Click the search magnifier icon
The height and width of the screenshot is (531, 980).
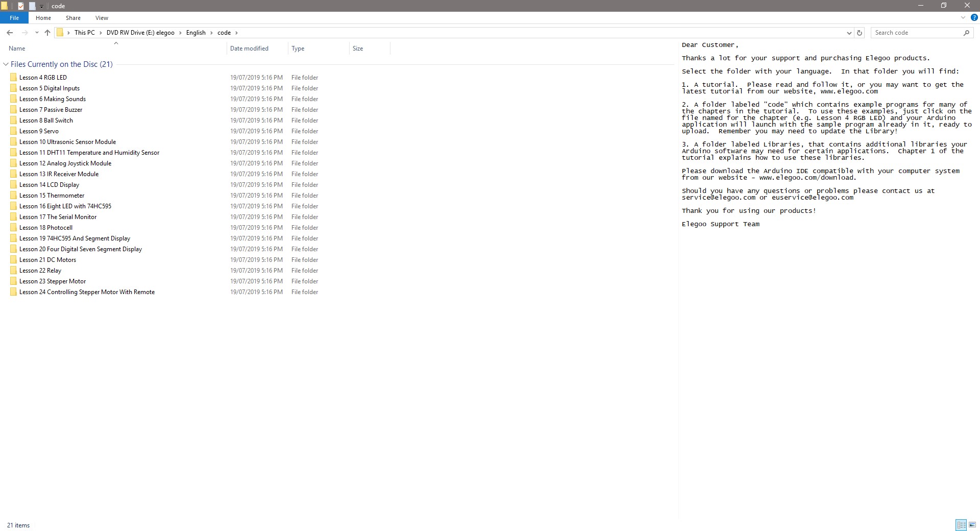[x=966, y=33]
